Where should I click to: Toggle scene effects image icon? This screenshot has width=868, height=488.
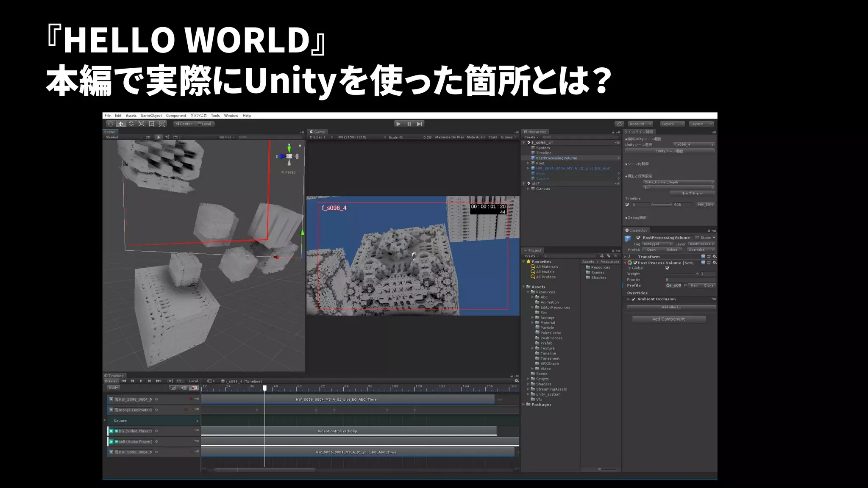[175, 137]
